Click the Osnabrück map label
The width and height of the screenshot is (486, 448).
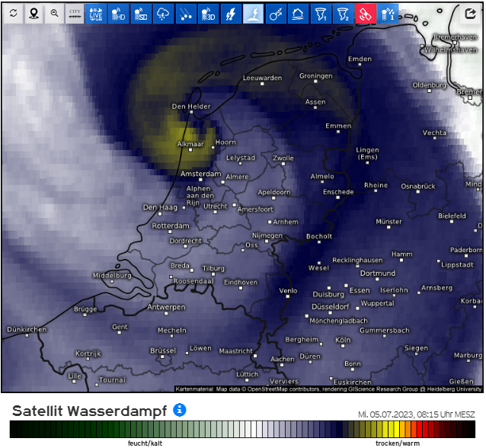(x=418, y=187)
